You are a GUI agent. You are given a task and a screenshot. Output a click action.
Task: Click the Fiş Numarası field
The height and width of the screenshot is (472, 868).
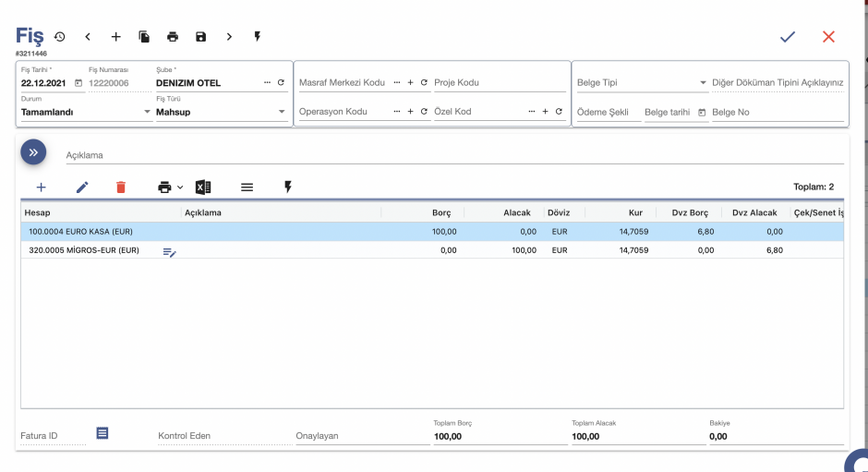point(119,83)
